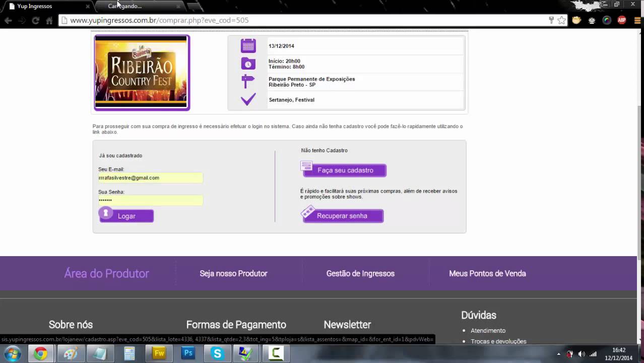
Task: Click the browser forward arrow
Action: click(x=22, y=20)
